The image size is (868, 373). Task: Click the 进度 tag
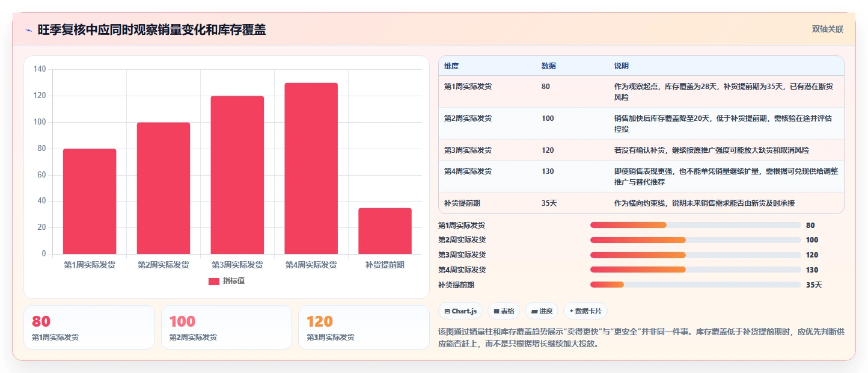pyautogui.click(x=542, y=311)
